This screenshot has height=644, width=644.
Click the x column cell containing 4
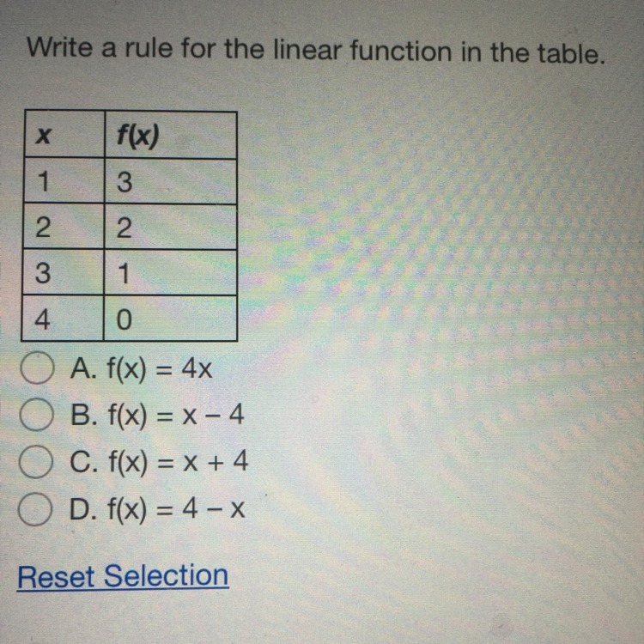(63, 318)
